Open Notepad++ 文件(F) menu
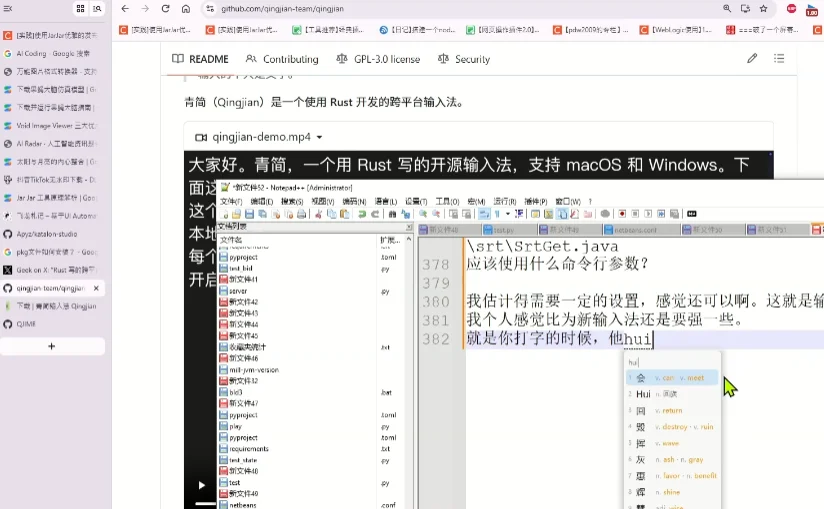The height and width of the screenshot is (509, 824). click(x=231, y=201)
